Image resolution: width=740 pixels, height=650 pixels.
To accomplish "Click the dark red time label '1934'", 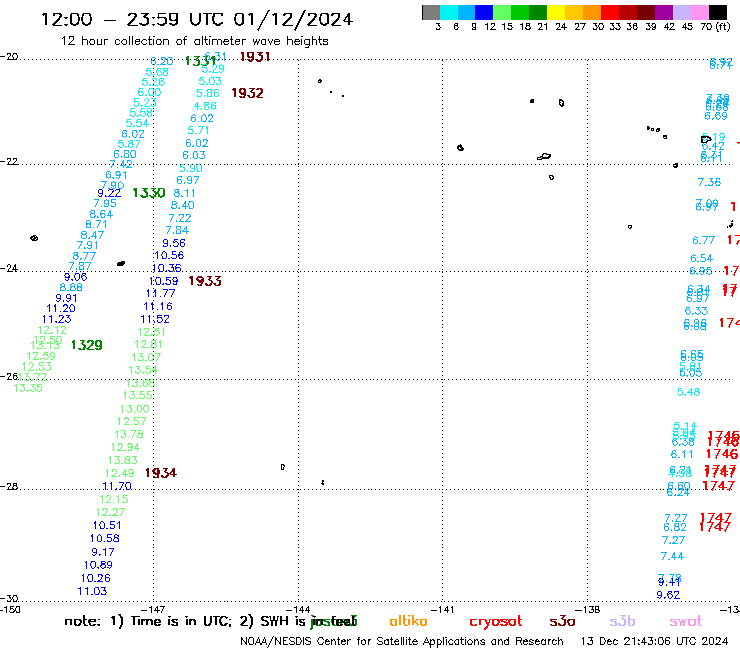I will point(160,473).
